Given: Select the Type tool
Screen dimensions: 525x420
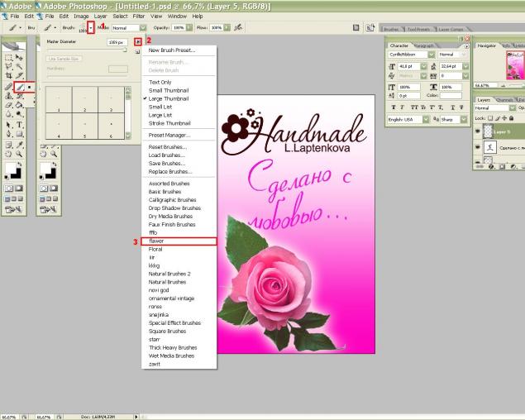Looking at the screenshot, I should [19, 125].
